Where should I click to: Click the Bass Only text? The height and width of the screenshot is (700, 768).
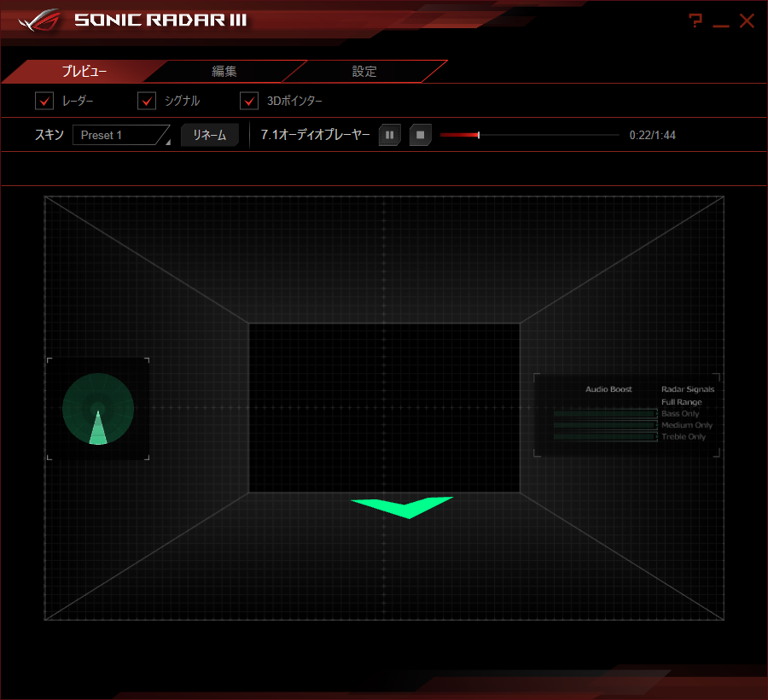pos(680,413)
